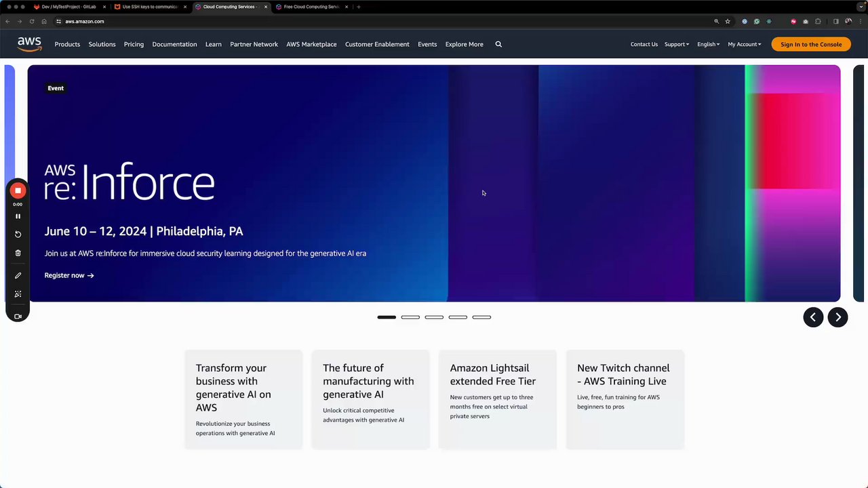Open the Partner Network menu
868x488 pixels.
[x=254, y=44]
